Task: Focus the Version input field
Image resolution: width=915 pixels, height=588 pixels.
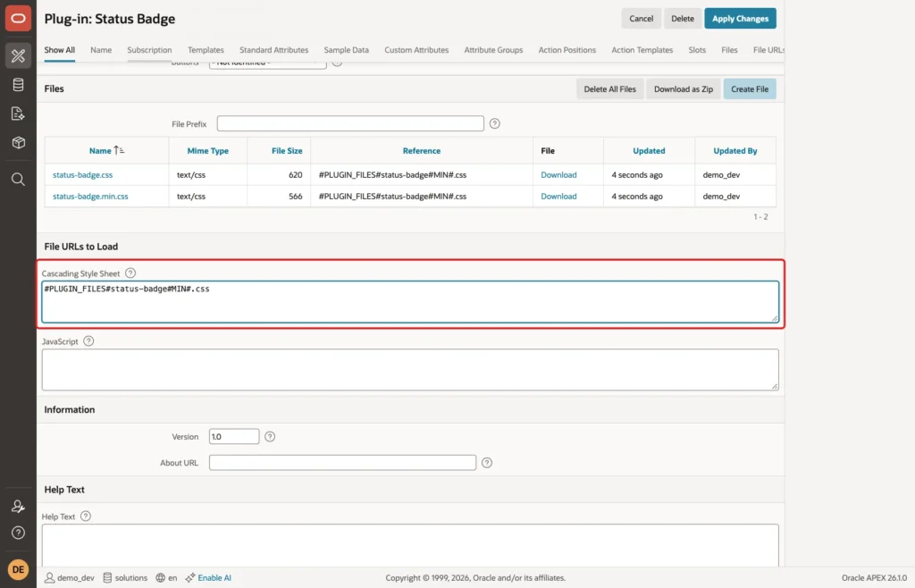Action: 234,436
